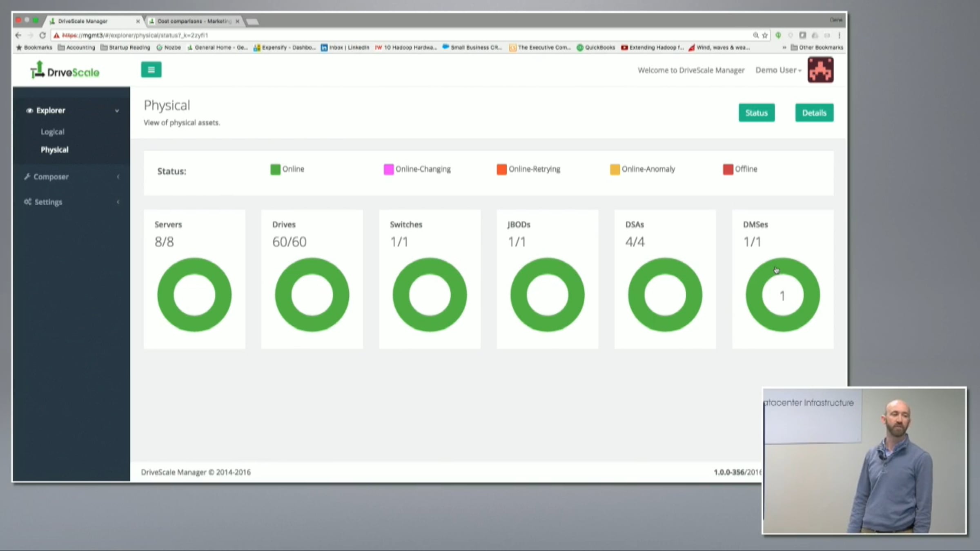The width and height of the screenshot is (980, 551).
Task: Select Logical under Explorer
Action: [53, 132]
